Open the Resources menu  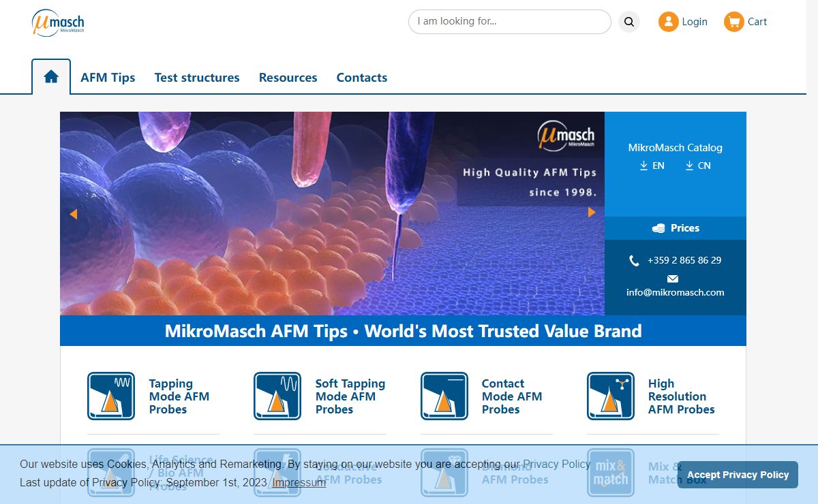pos(288,78)
